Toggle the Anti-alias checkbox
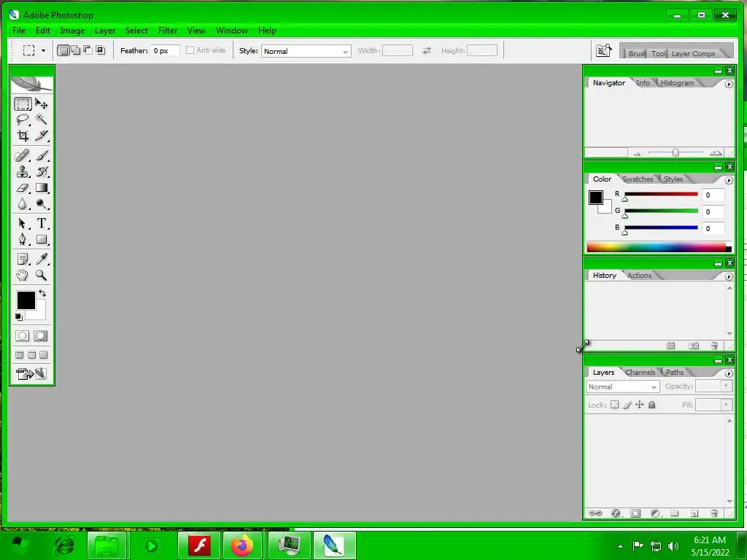747x560 pixels. coord(190,50)
